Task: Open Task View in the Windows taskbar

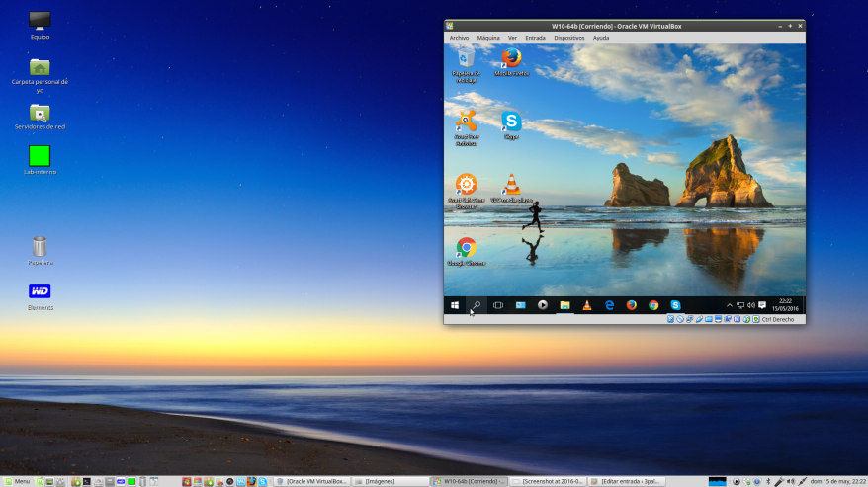Action: click(x=498, y=305)
